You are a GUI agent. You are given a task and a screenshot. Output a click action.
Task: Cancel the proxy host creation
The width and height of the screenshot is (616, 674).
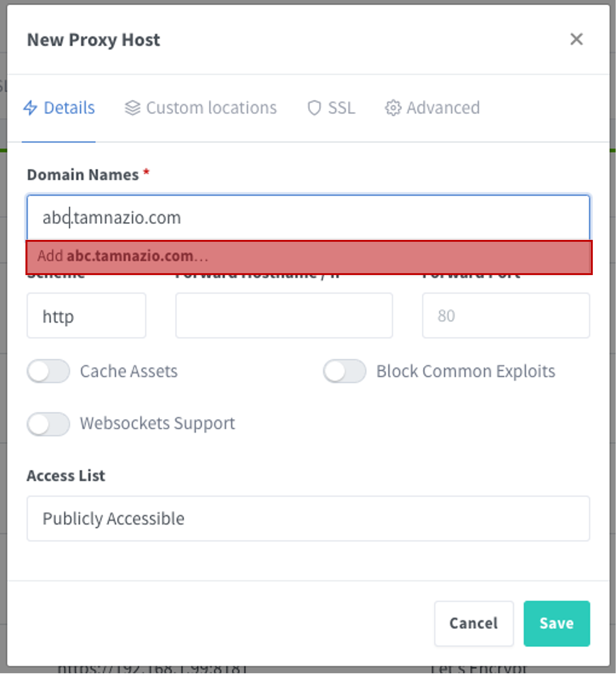[x=474, y=623]
